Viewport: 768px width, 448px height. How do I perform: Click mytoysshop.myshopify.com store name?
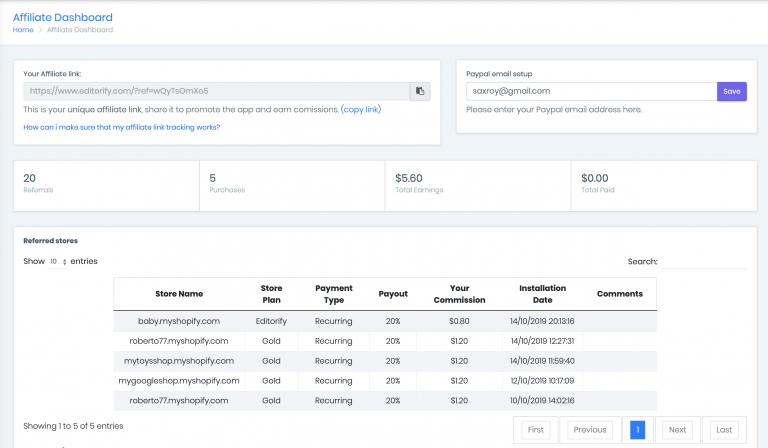tap(179, 361)
